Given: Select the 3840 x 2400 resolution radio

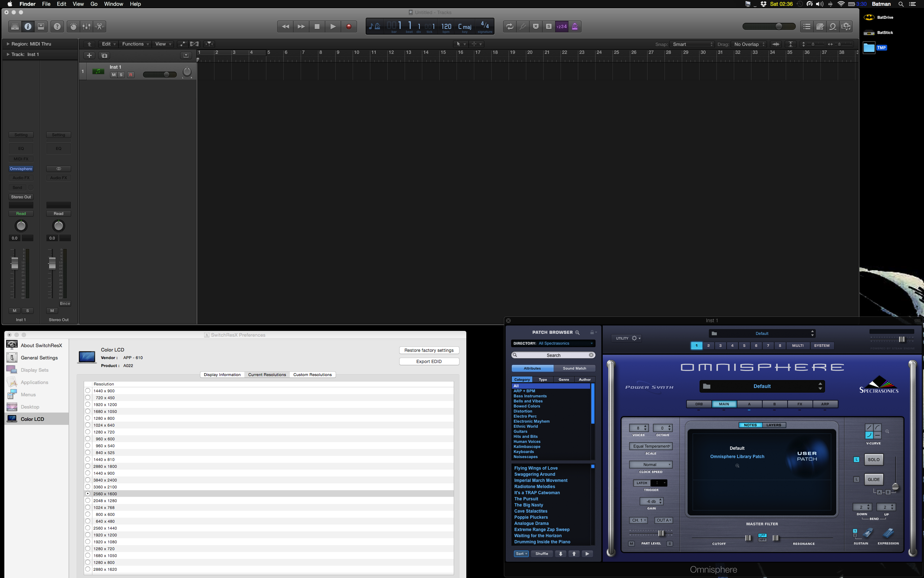Looking at the screenshot, I should coord(88,480).
